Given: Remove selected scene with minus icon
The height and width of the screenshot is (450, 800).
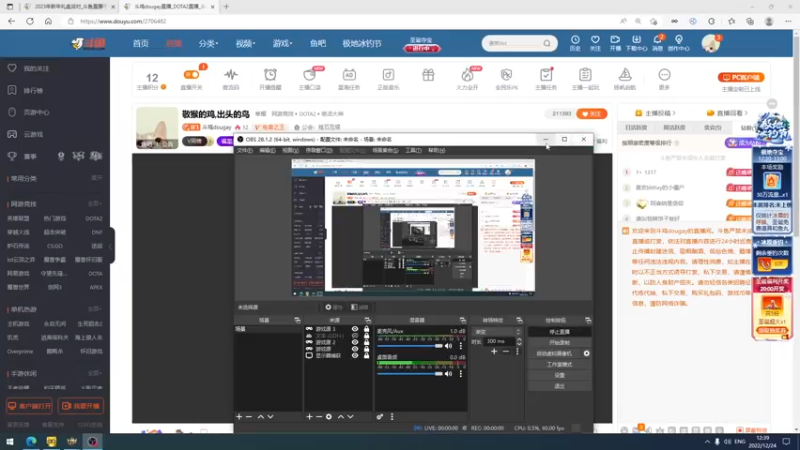Looking at the screenshot, I should [249, 417].
